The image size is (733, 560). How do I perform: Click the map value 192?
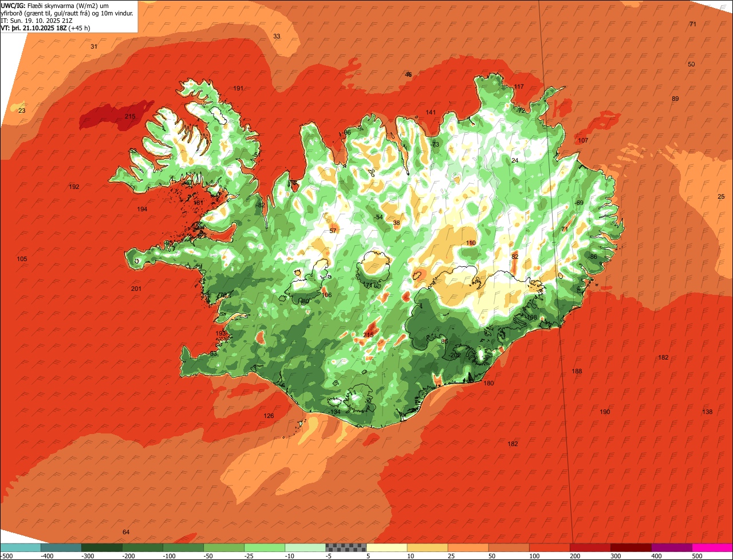(74, 187)
